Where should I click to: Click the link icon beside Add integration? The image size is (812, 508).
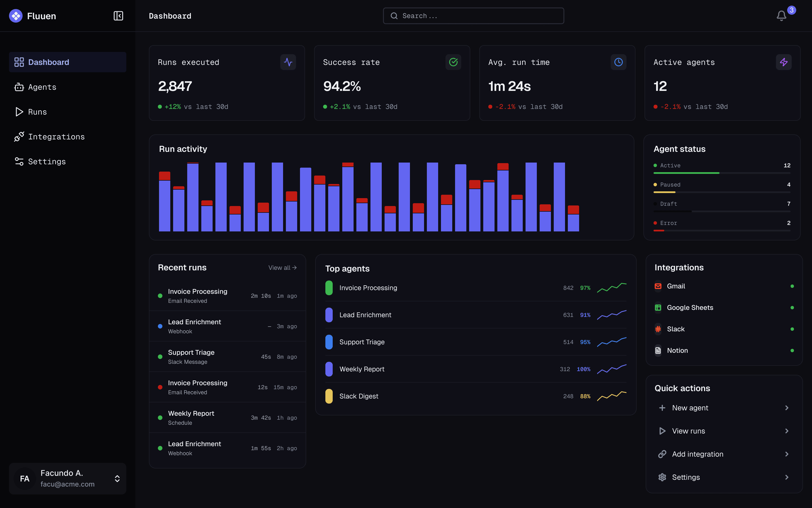point(662,454)
